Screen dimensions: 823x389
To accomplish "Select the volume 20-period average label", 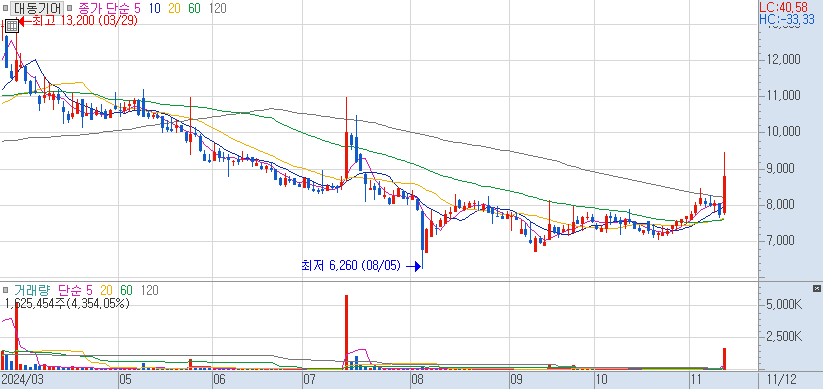I will click(x=107, y=290).
